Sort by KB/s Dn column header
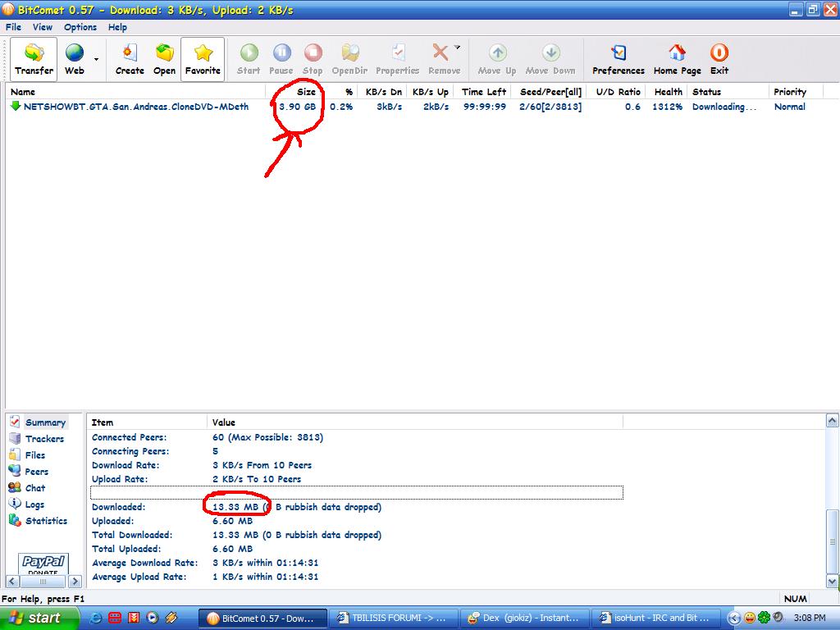The width and height of the screenshot is (840, 630). (x=384, y=92)
